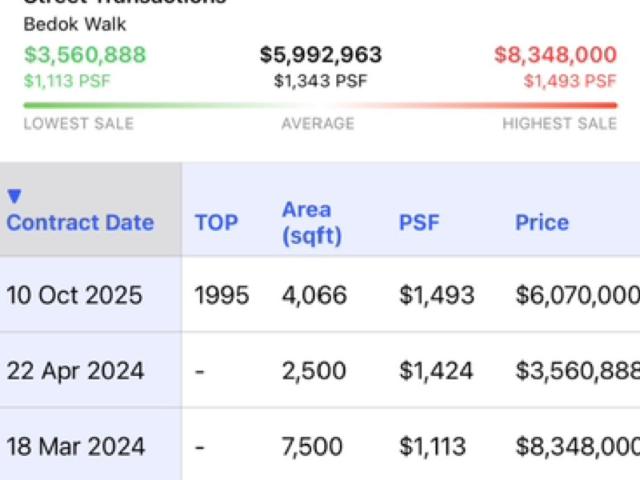Sort table by Contract Date header
Image resolution: width=640 pixels, height=480 pixels.
pyautogui.click(x=80, y=222)
